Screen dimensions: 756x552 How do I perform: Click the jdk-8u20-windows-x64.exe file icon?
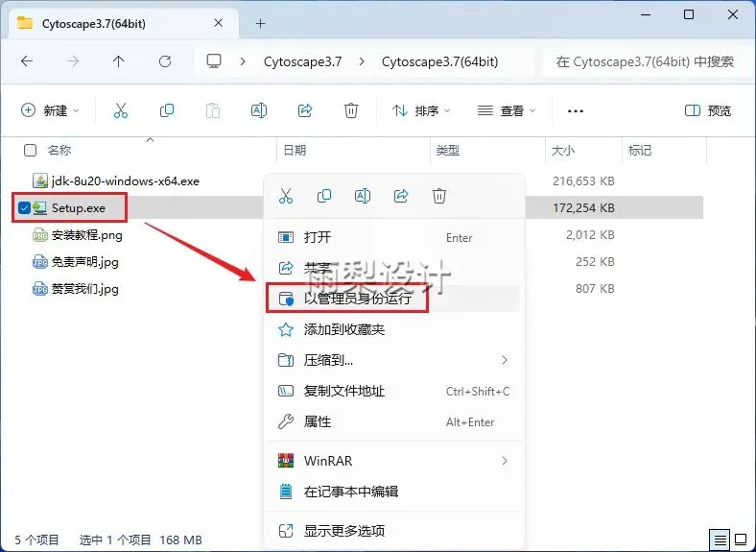tap(40, 180)
